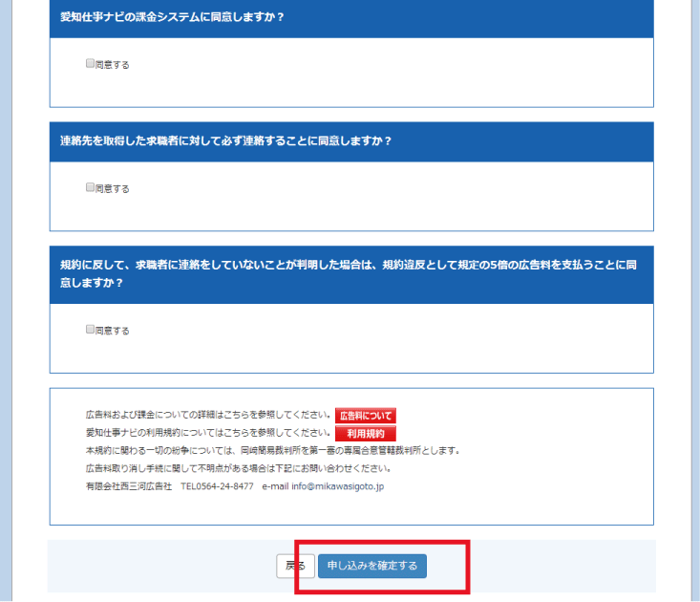This screenshot has width=700, height=602.
Task: Tick the agree checkbox for 5倍の広告料 penalty
Action: click(x=90, y=330)
